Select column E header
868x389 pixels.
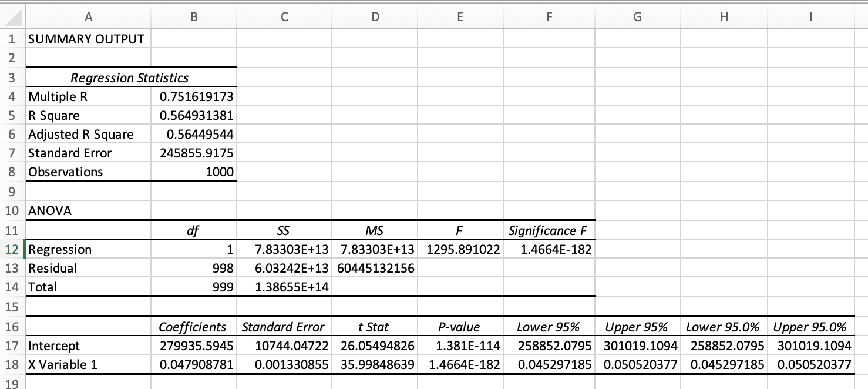coord(460,18)
